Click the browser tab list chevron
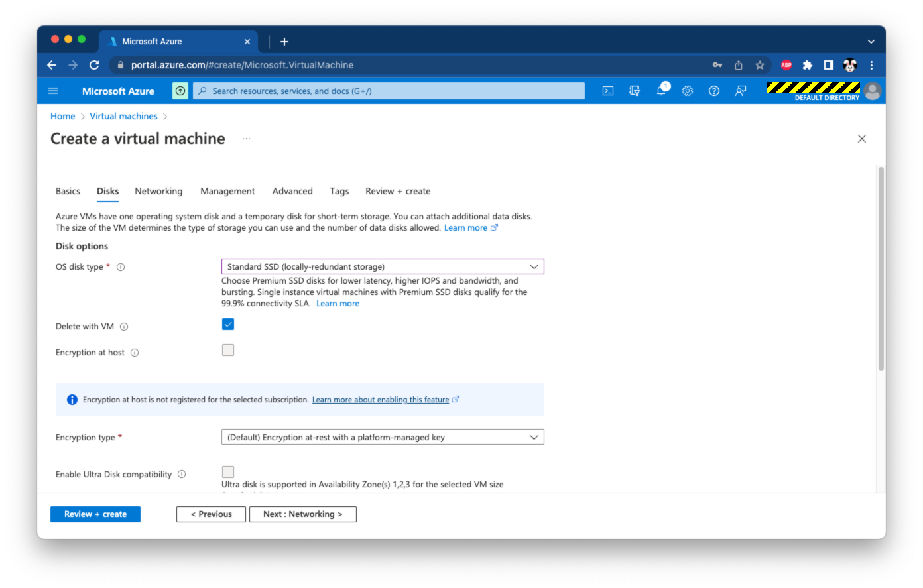Viewport: 923px width, 588px height. click(x=871, y=41)
